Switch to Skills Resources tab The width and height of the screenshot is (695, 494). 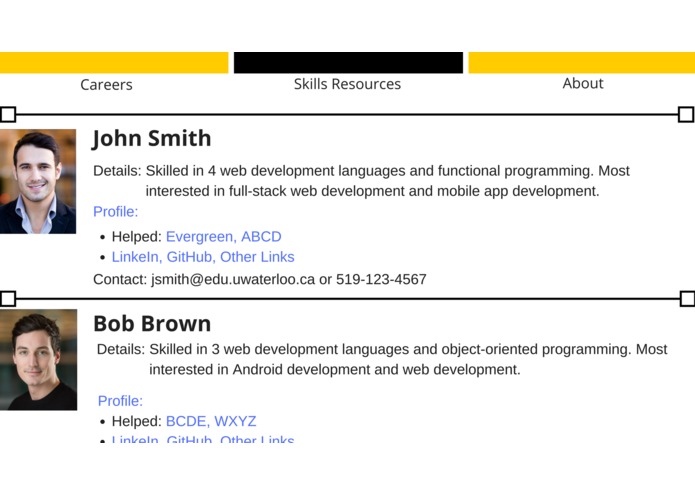347,84
